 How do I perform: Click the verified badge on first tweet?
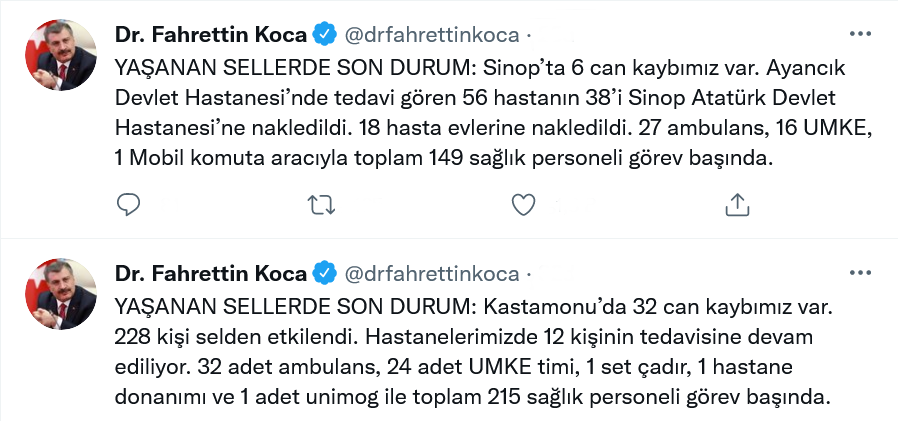click(325, 35)
